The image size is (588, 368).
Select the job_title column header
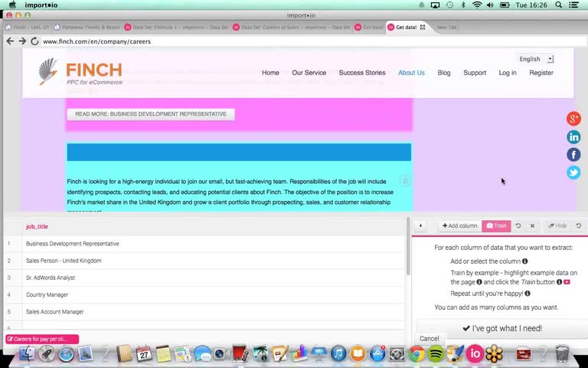point(37,226)
